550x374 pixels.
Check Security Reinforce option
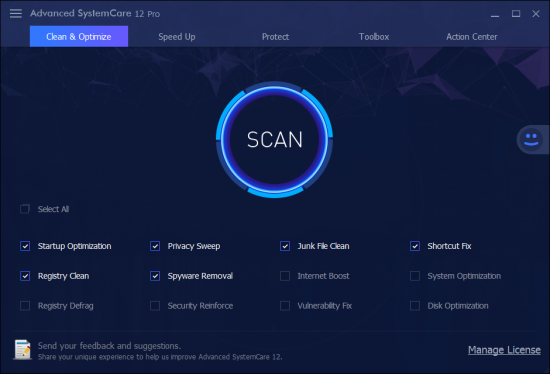[155, 306]
